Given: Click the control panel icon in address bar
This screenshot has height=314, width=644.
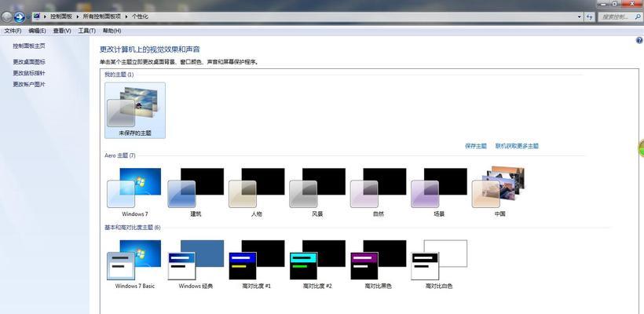Looking at the screenshot, I should click(37, 16).
